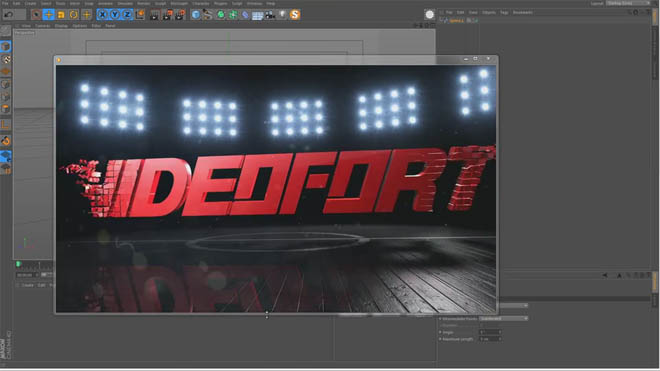Click the green timeline playhead marker
The height and width of the screenshot is (371, 660).
[x=19, y=264]
